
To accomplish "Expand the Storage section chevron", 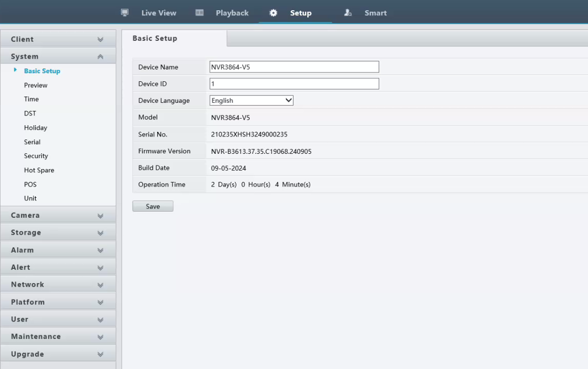I will (x=100, y=233).
